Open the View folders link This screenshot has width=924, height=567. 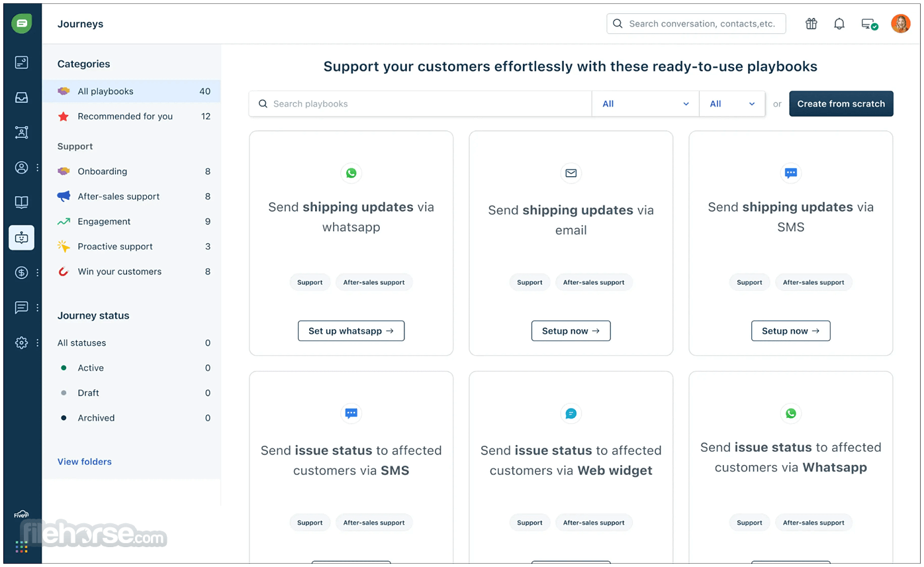[85, 462]
